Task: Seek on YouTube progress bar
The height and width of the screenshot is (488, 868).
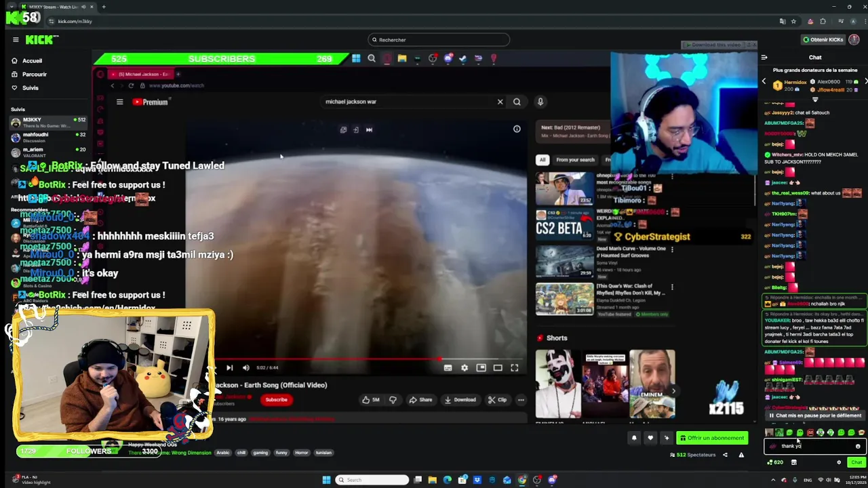Action: [x=370, y=359]
